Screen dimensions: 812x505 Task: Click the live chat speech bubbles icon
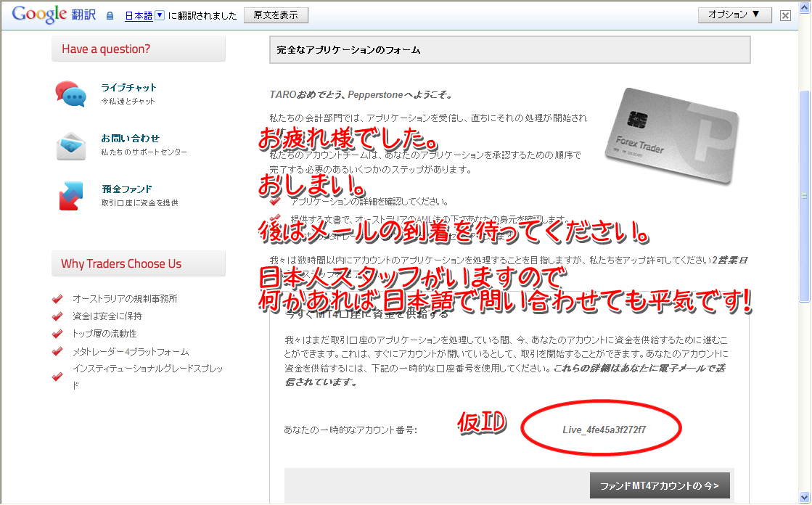pos(70,94)
